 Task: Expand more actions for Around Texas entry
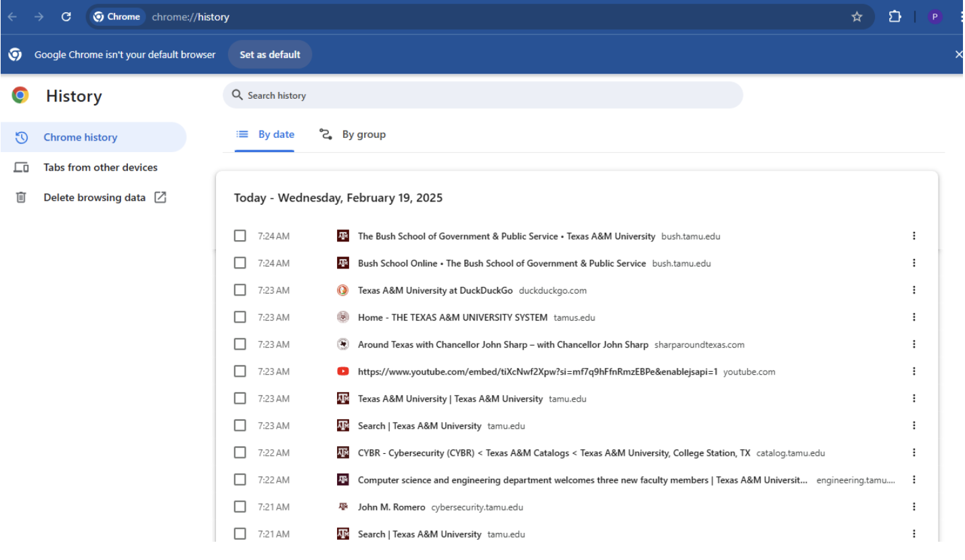[914, 344]
